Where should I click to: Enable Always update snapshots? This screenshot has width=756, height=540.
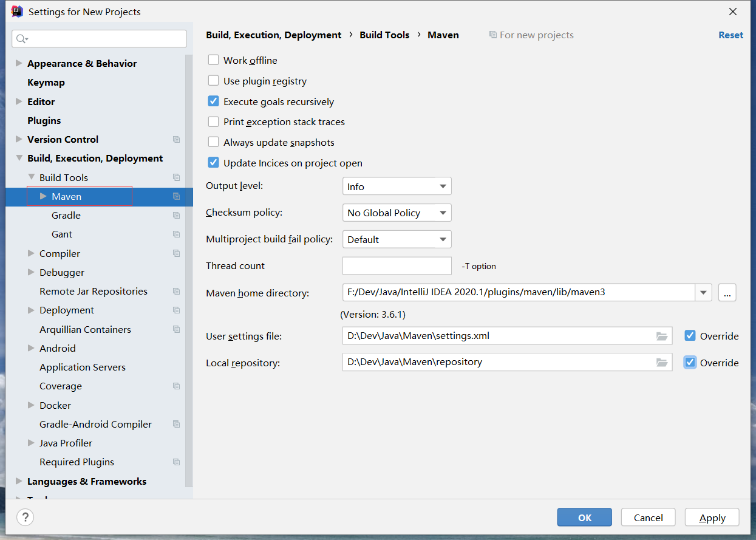click(x=213, y=142)
